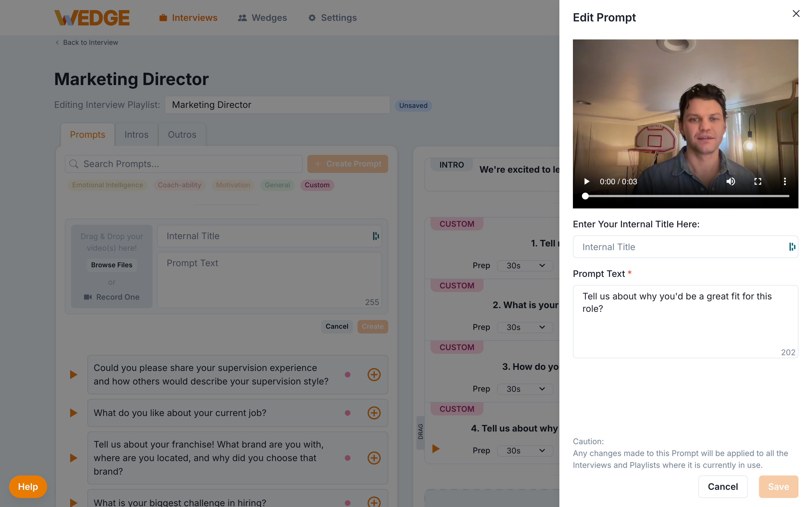Toggle the Motivation filter tag
The image size is (812, 507).
point(233,185)
